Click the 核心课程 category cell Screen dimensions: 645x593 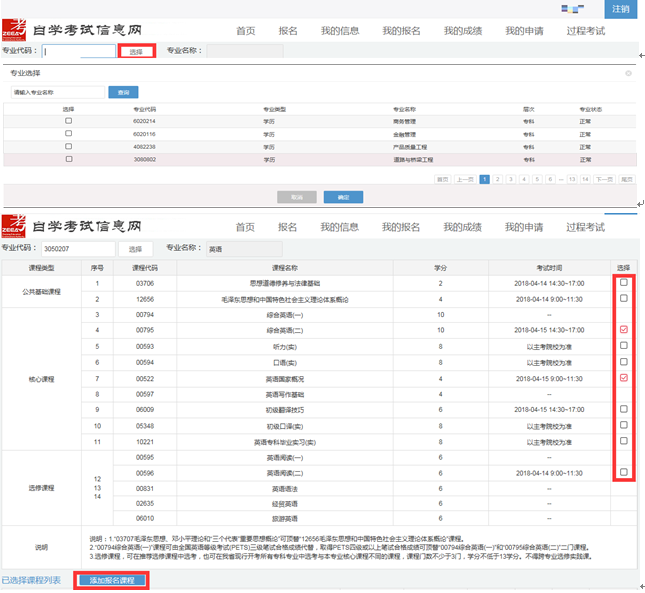click(x=42, y=379)
